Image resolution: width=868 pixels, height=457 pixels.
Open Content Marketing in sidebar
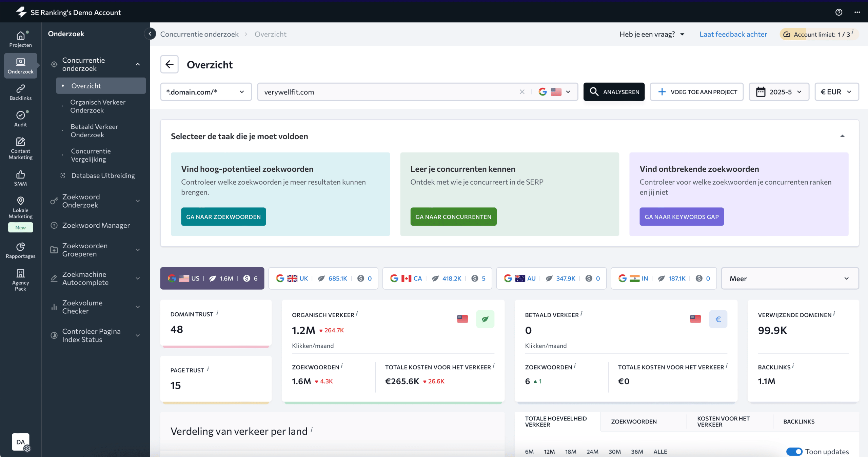[x=20, y=148]
